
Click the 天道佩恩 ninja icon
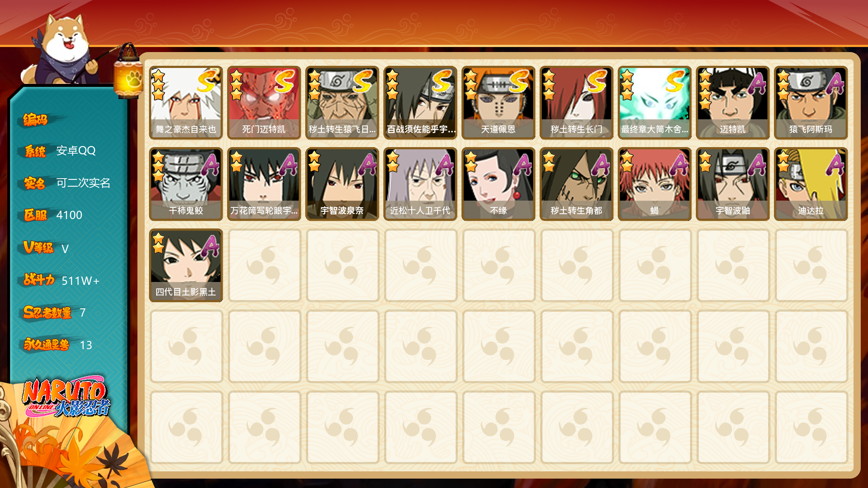tap(498, 103)
